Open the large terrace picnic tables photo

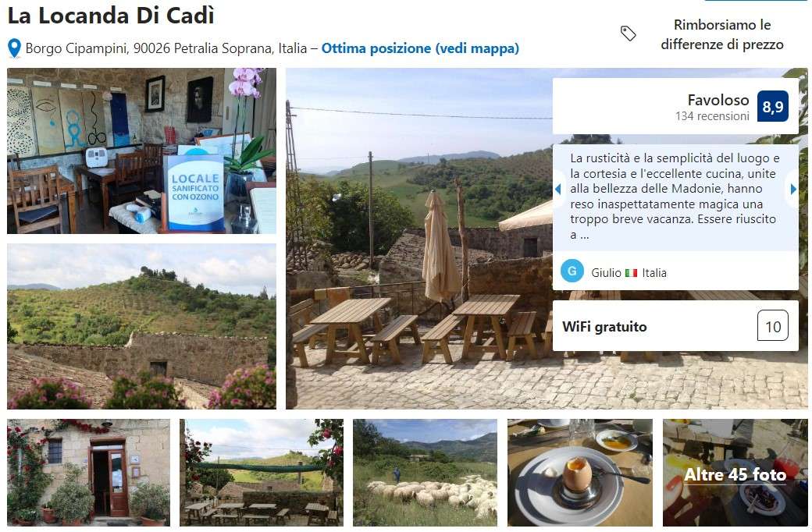click(x=419, y=239)
